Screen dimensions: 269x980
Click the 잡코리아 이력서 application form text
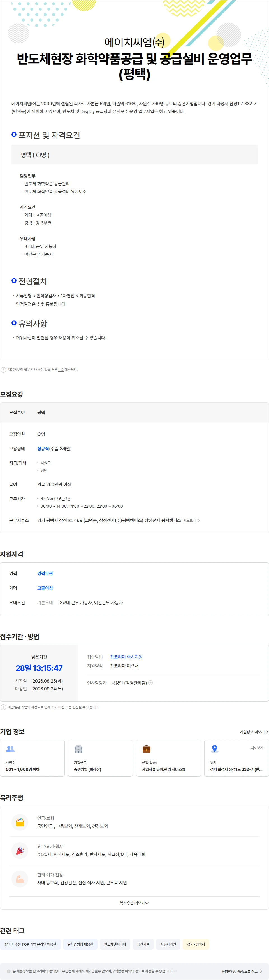tap(124, 666)
